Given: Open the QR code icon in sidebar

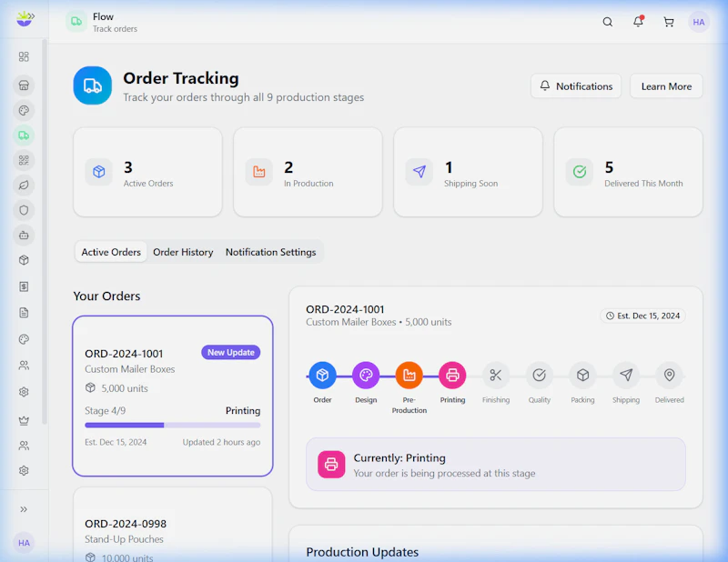Looking at the screenshot, I should tap(24, 160).
